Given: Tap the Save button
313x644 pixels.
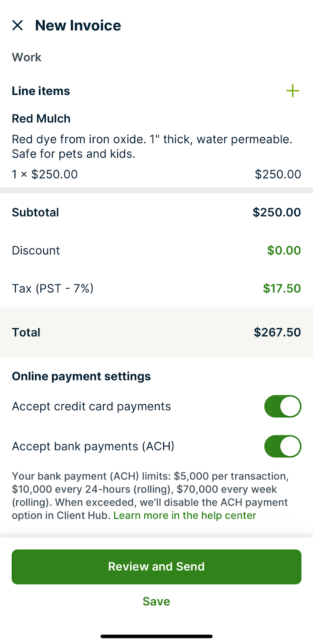Looking at the screenshot, I should 156,601.
